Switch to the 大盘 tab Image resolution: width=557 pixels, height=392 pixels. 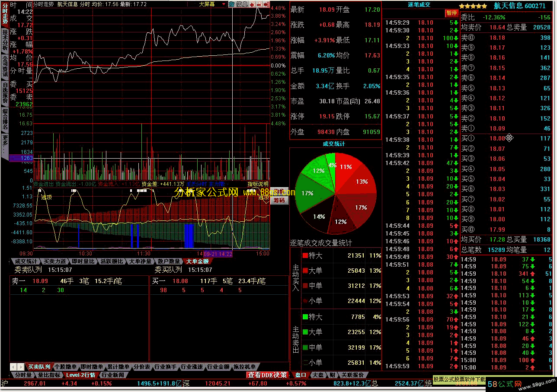[318, 375]
